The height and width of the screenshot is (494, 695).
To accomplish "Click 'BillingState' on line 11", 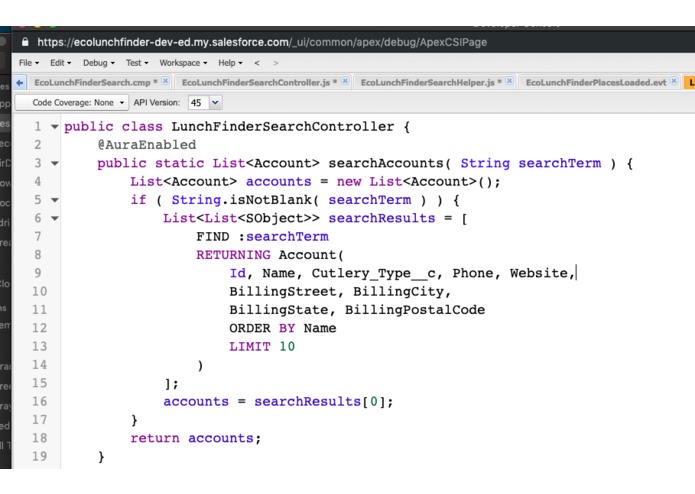I will [278, 310].
